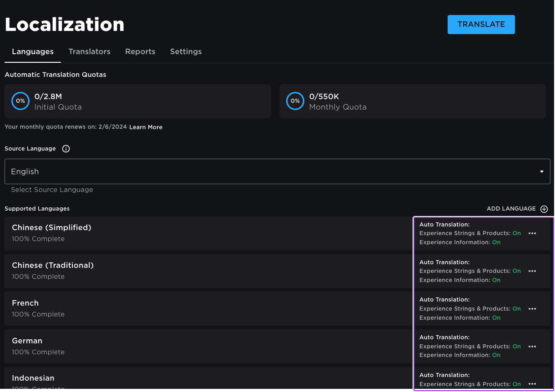
Task: Open three-dot menu for Chinese (Traditional)
Action: click(x=532, y=271)
